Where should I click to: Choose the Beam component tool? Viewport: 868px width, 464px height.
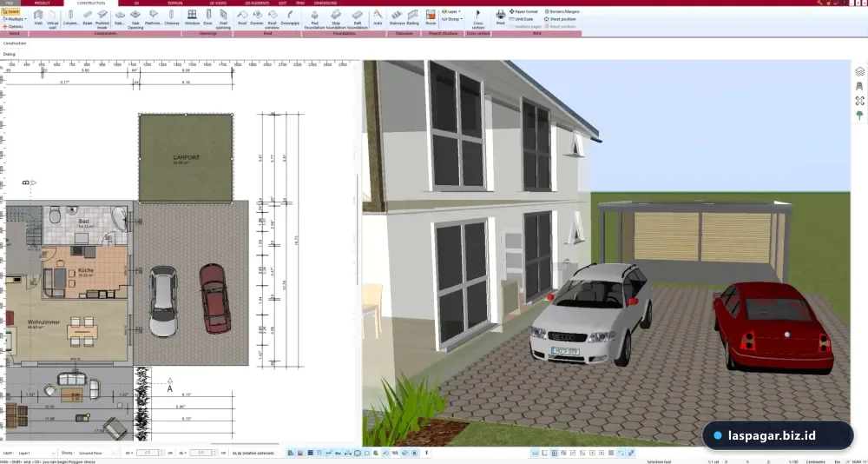pyautogui.click(x=88, y=17)
